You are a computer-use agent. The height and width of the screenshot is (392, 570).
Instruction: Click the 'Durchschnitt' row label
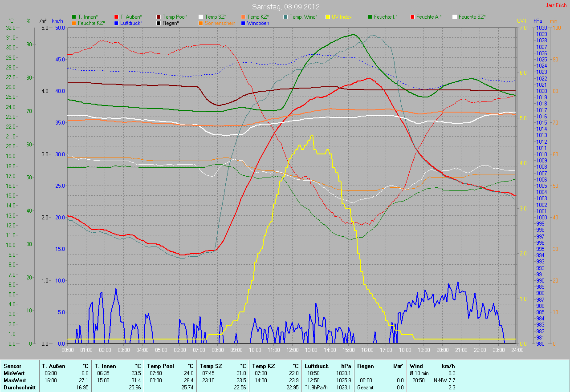(x=19, y=388)
